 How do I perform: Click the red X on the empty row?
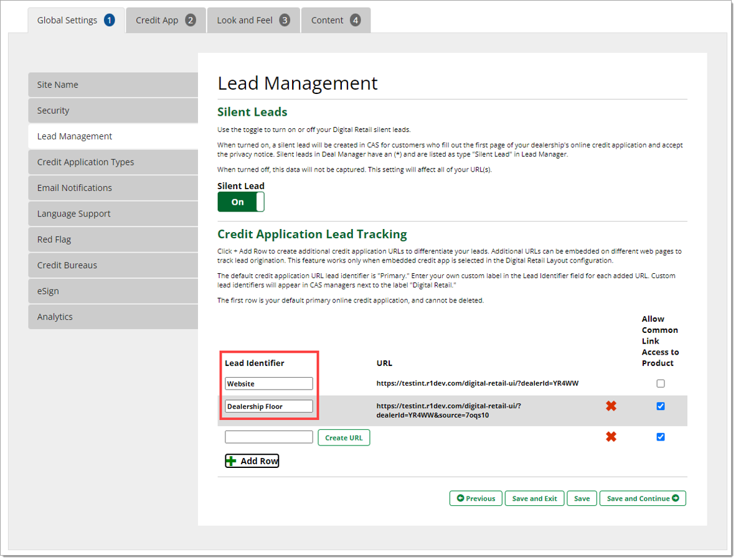(611, 437)
